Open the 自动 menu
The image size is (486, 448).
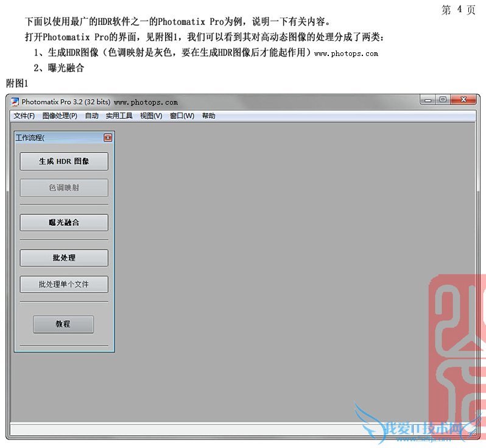(92, 116)
